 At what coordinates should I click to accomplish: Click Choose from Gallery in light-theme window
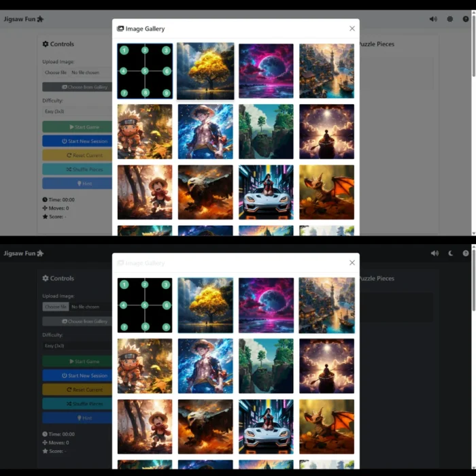coord(77,87)
